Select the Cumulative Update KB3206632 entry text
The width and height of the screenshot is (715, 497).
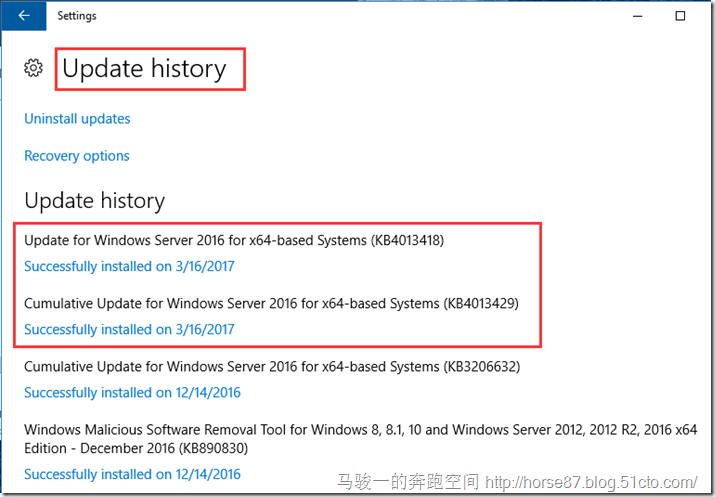[272, 367]
